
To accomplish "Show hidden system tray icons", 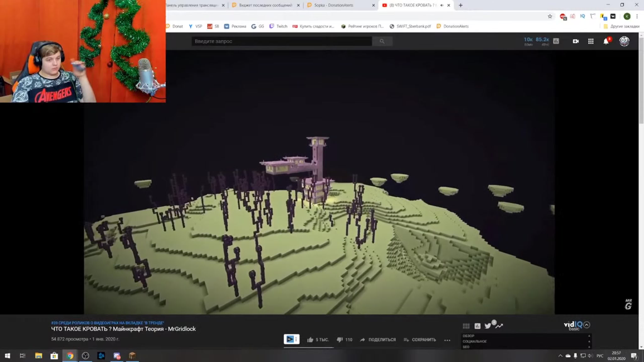I will [560, 356].
